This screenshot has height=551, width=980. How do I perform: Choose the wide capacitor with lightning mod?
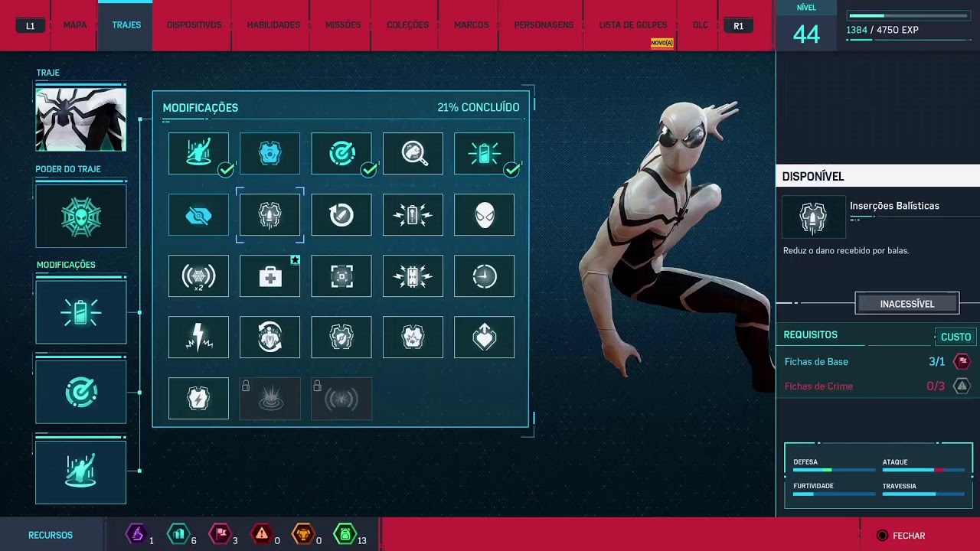(x=413, y=275)
